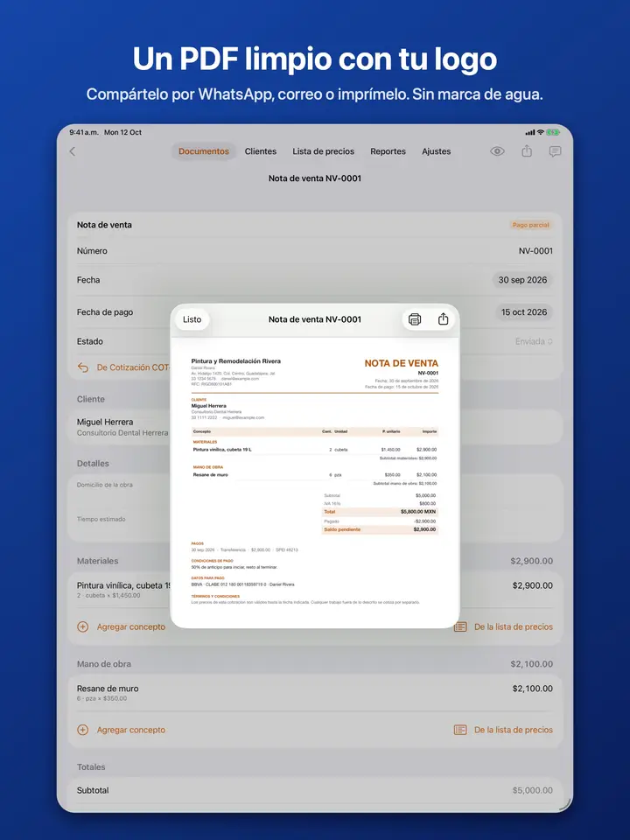Image resolution: width=630 pixels, height=840 pixels.
Task: Open the Resane de muro item row
Action: [314, 693]
